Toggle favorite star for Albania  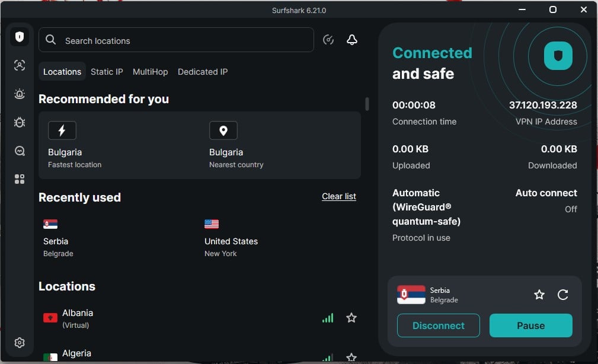pos(351,318)
